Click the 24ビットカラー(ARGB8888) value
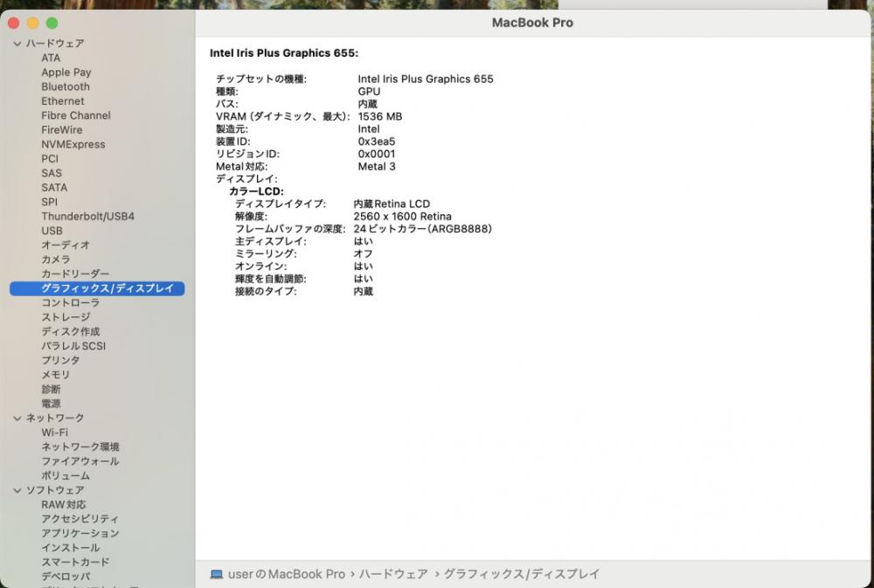Viewport: 874px width, 588px height. point(422,229)
